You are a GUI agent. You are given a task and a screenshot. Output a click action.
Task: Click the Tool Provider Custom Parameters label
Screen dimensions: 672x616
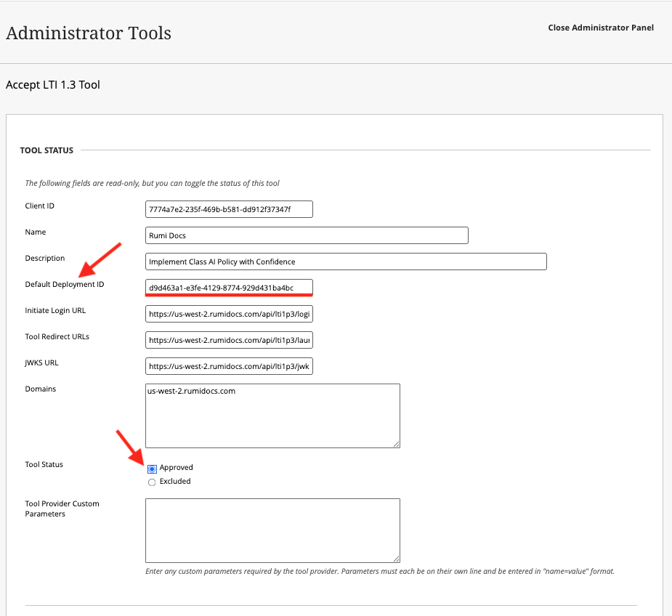[62, 508]
